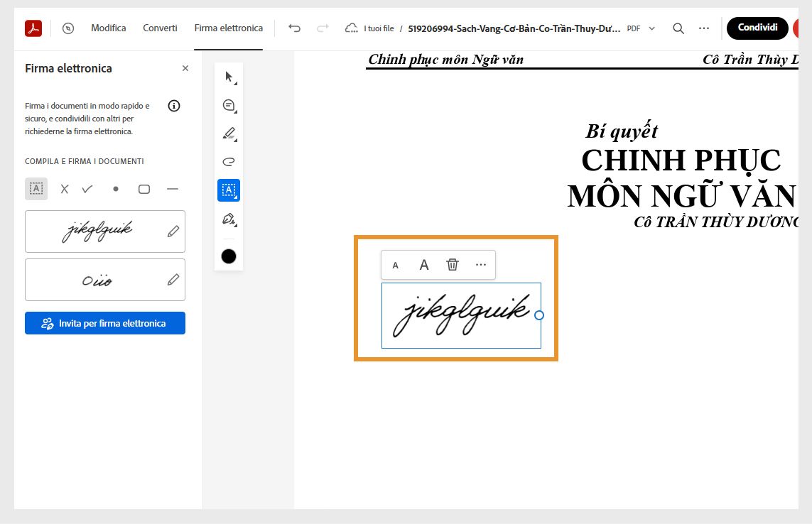812x524 pixels.
Task: Open PDF format dropdown
Action: click(651, 28)
